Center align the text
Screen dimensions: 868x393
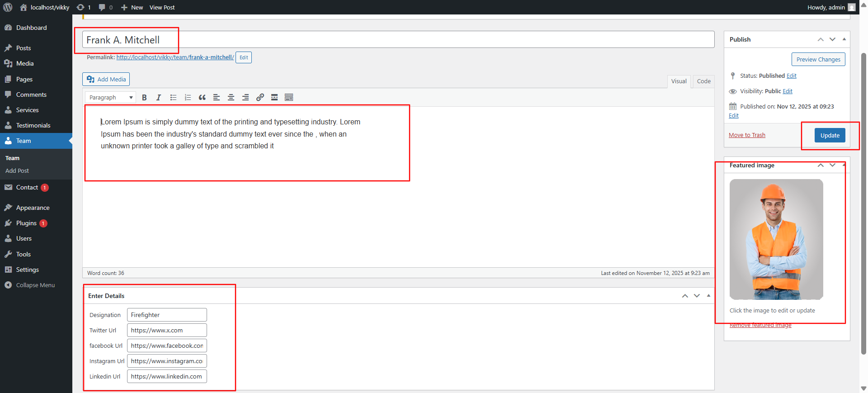click(231, 98)
